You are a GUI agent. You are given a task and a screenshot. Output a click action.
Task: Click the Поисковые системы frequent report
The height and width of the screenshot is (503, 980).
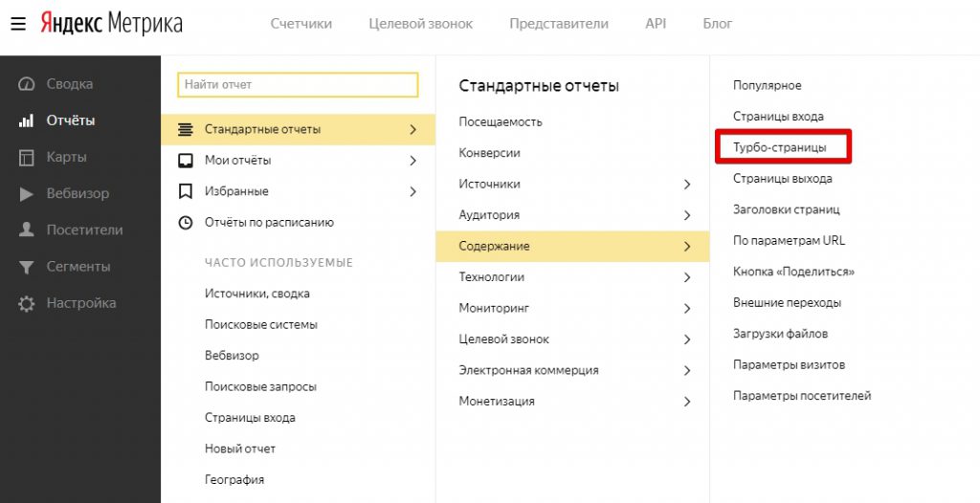tap(261, 325)
